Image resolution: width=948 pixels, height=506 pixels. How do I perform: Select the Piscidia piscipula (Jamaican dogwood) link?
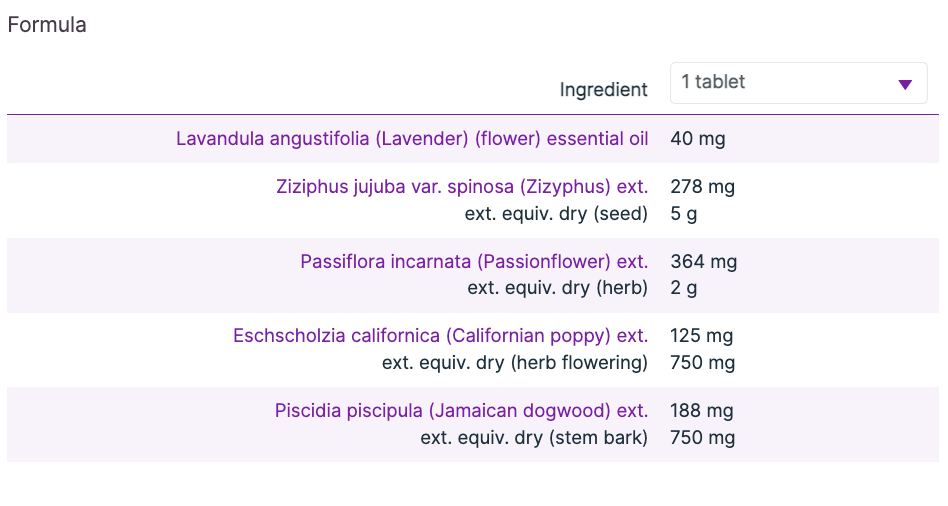click(x=461, y=411)
